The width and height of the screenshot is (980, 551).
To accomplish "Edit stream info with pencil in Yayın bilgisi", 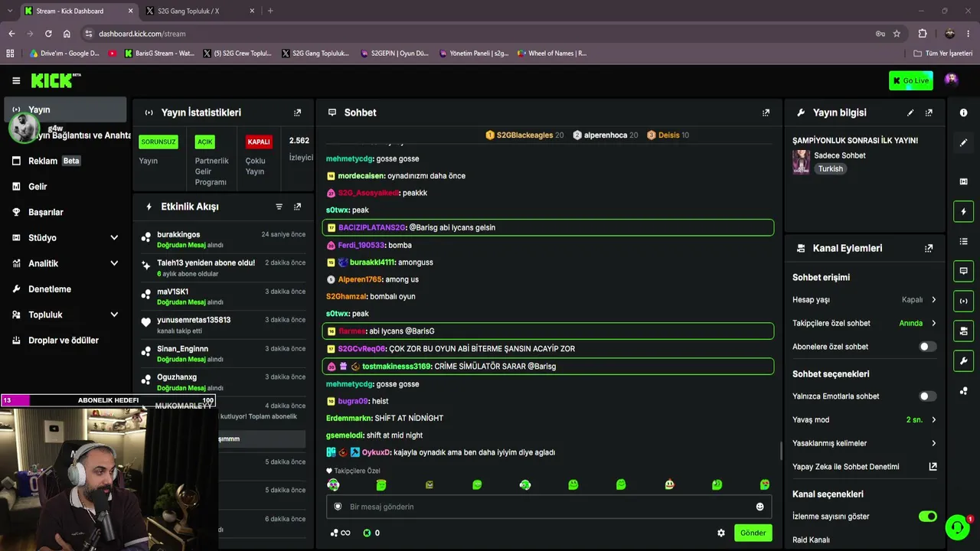I will click(x=910, y=112).
